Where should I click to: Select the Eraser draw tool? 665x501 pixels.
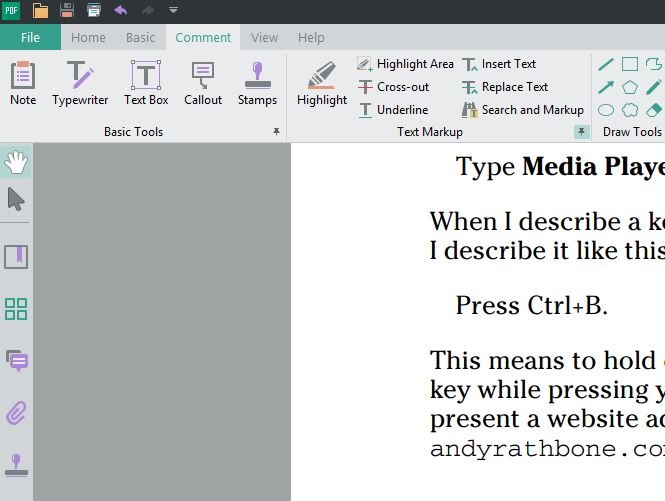654,110
